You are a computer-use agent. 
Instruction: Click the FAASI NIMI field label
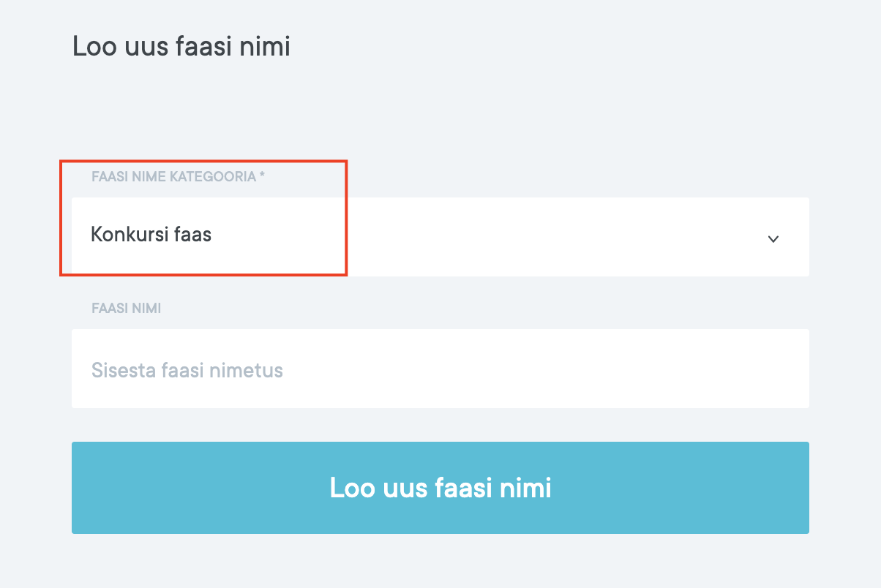tap(126, 308)
